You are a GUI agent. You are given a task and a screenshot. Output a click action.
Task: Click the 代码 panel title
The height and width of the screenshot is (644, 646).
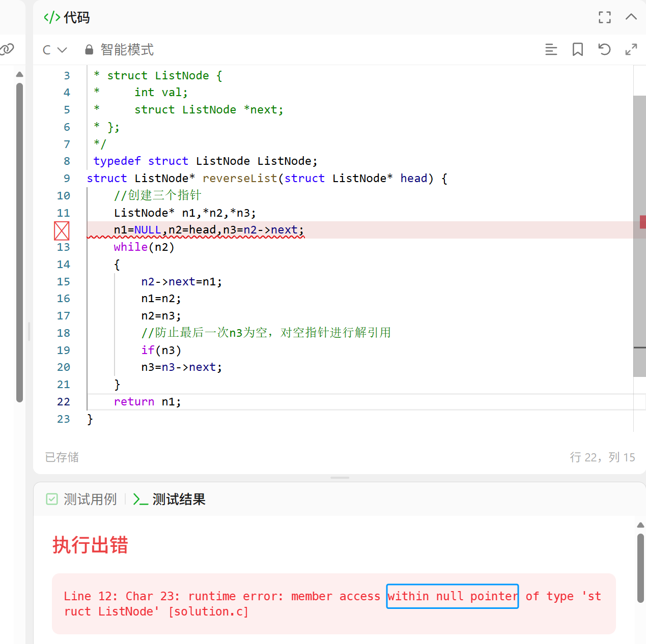click(x=77, y=18)
